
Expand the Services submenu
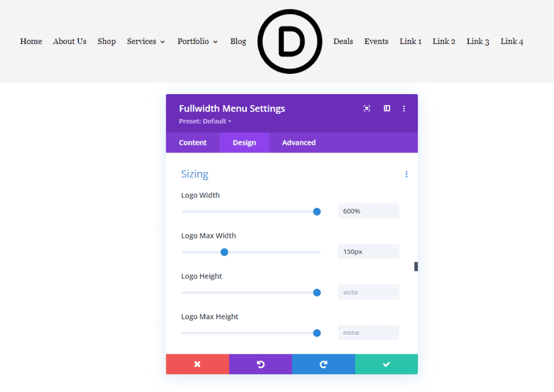[146, 42]
